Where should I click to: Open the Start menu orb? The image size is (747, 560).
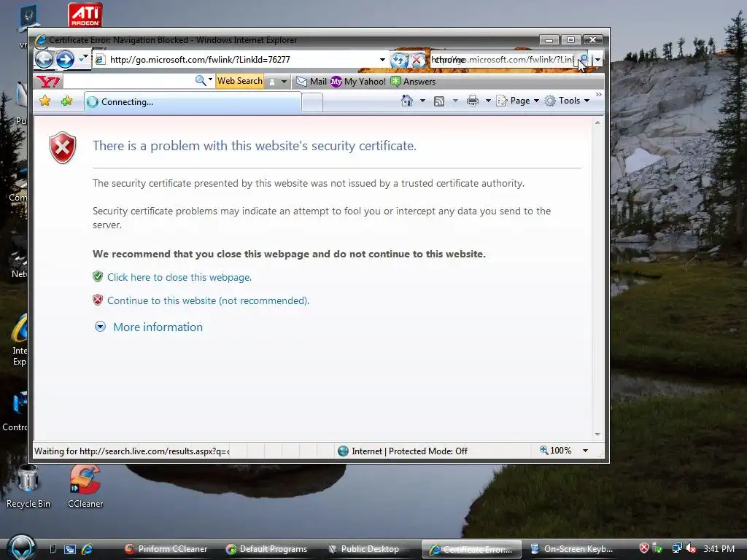click(x=21, y=548)
